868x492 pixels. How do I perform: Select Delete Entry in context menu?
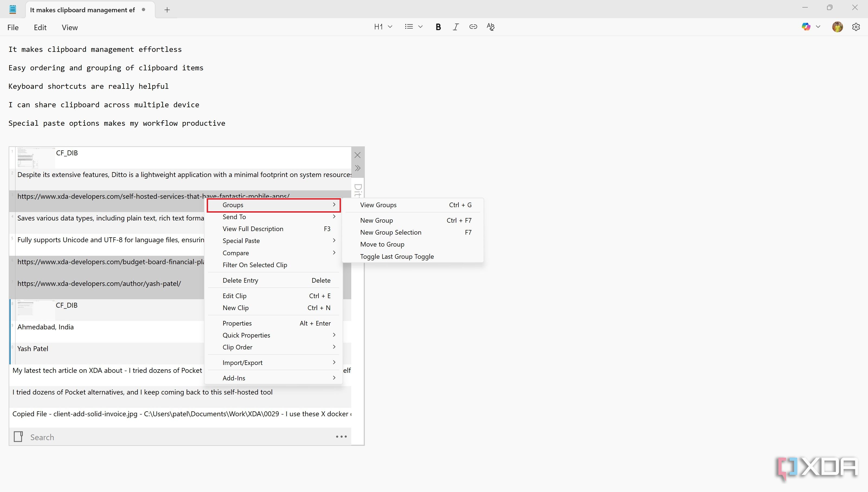point(273,280)
